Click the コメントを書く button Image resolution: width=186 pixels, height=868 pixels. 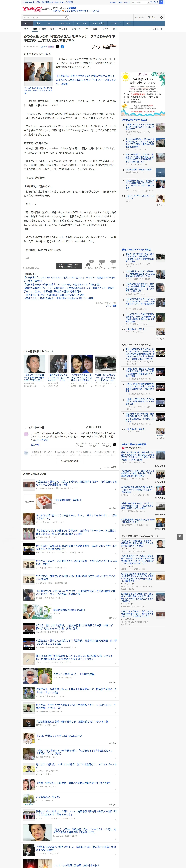pos(93,427)
